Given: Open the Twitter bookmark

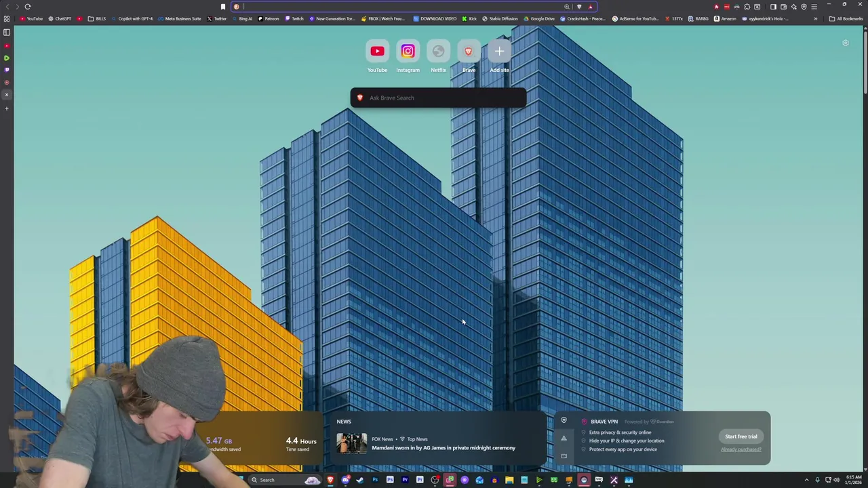Looking at the screenshot, I should point(217,19).
